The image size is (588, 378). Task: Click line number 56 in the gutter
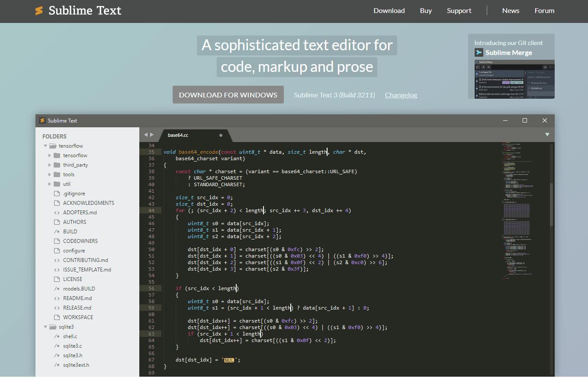pos(151,288)
